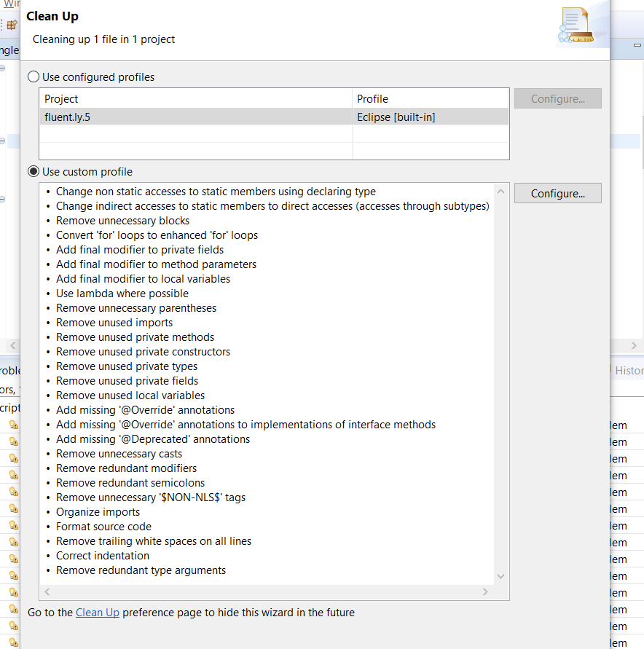The height and width of the screenshot is (649, 644).
Task: Select the 'Use configured profiles' radio button
Action: click(33, 76)
